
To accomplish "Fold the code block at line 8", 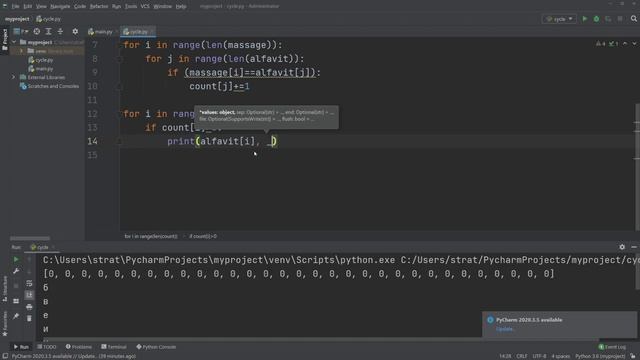I will coord(120,59).
